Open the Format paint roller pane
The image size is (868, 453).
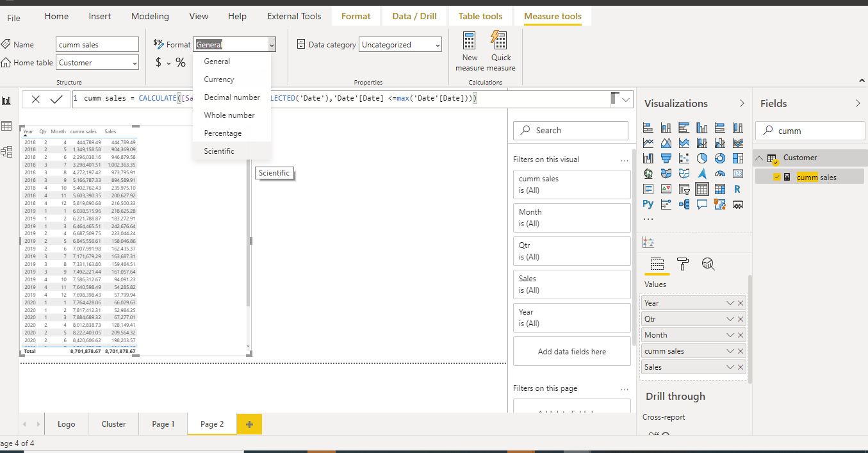tap(683, 264)
